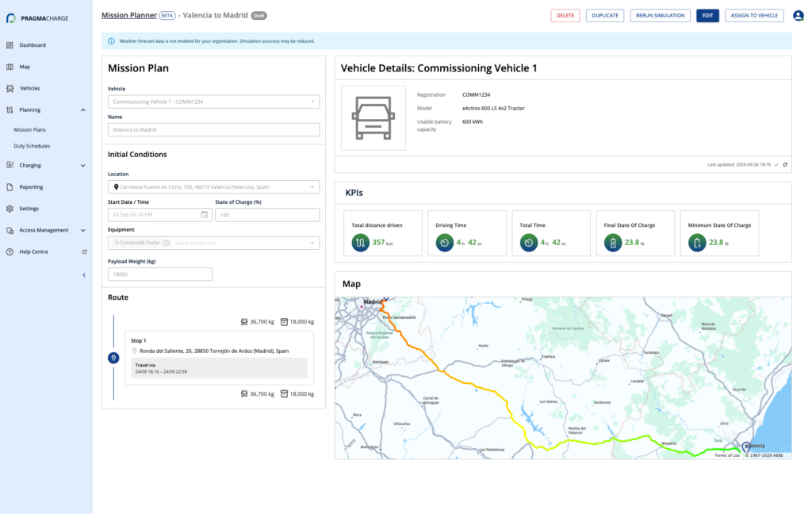812x514 pixels.
Task: Go to the Vehicles section
Action: (x=29, y=88)
